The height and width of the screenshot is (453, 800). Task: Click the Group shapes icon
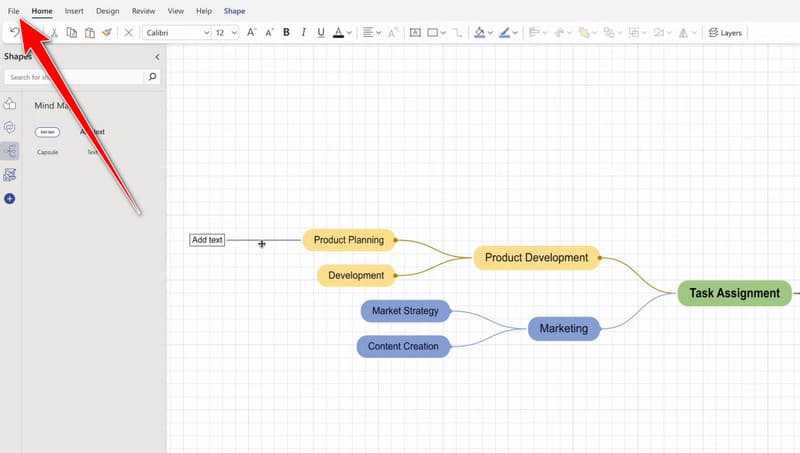click(x=634, y=33)
